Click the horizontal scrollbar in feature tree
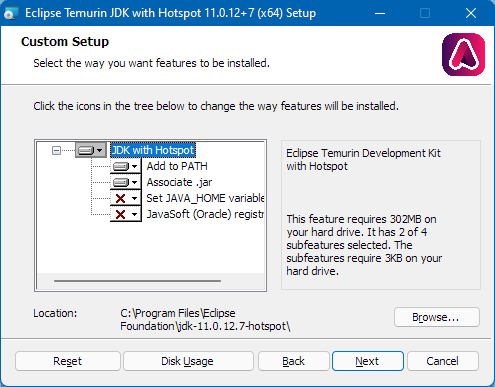The width and height of the screenshot is (495, 387). click(x=137, y=281)
